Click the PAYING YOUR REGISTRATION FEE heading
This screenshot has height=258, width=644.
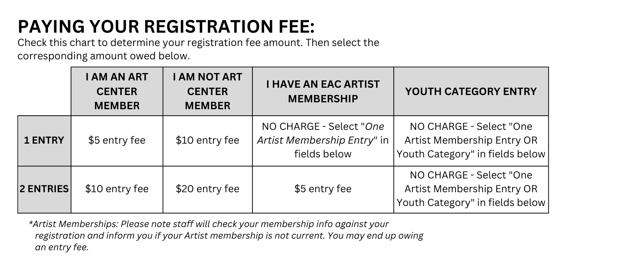coord(166,27)
